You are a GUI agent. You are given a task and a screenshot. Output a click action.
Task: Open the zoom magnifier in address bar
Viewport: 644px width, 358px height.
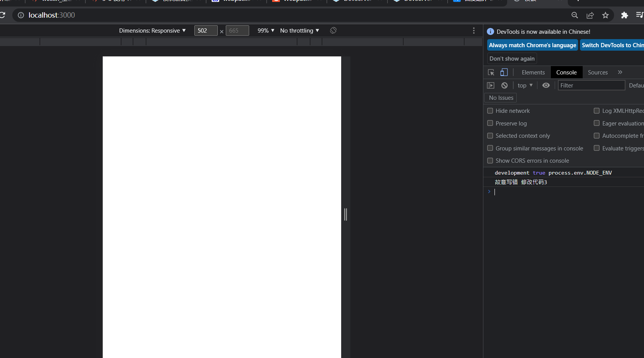click(575, 15)
